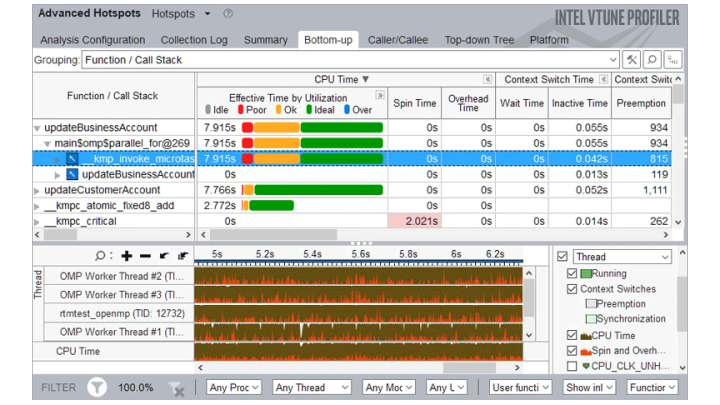Sort by the Spin Time column header
The image size is (720, 405).
pyautogui.click(x=414, y=103)
